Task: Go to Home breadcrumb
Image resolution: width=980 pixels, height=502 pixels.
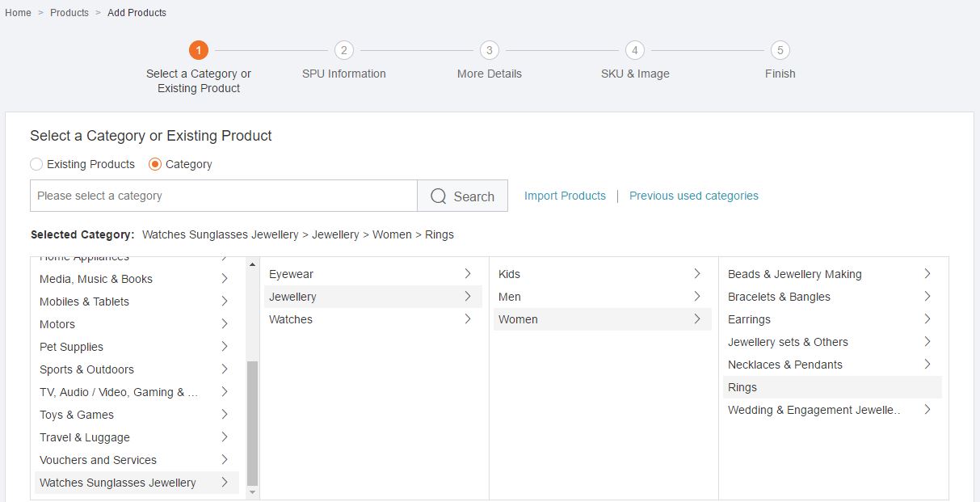Action: [18, 13]
